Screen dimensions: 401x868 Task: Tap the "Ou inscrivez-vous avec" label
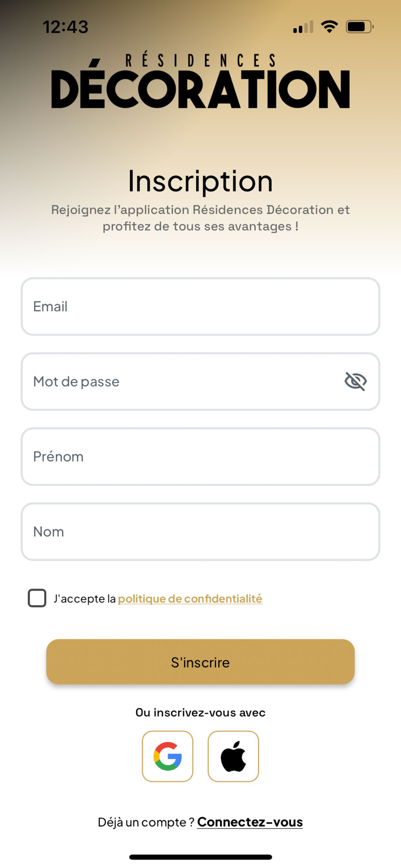click(200, 713)
